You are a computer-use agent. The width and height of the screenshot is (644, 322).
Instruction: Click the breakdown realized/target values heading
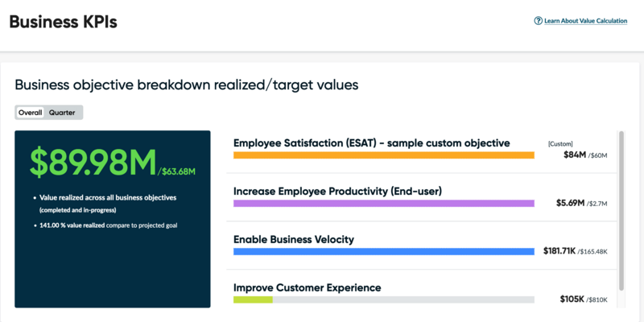[187, 85]
